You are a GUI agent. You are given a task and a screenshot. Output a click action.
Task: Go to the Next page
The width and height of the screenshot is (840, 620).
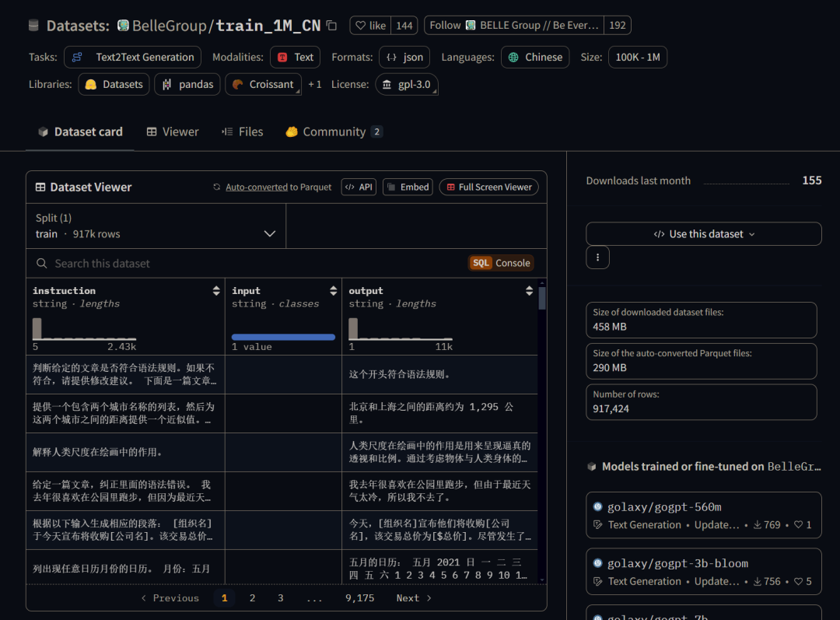pyautogui.click(x=414, y=598)
